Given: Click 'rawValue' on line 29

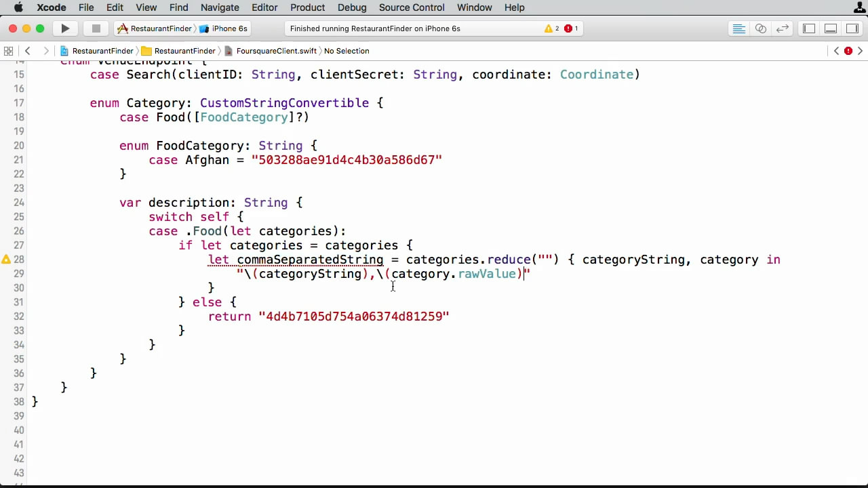Looking at the screenshot, I should [487, 274].
